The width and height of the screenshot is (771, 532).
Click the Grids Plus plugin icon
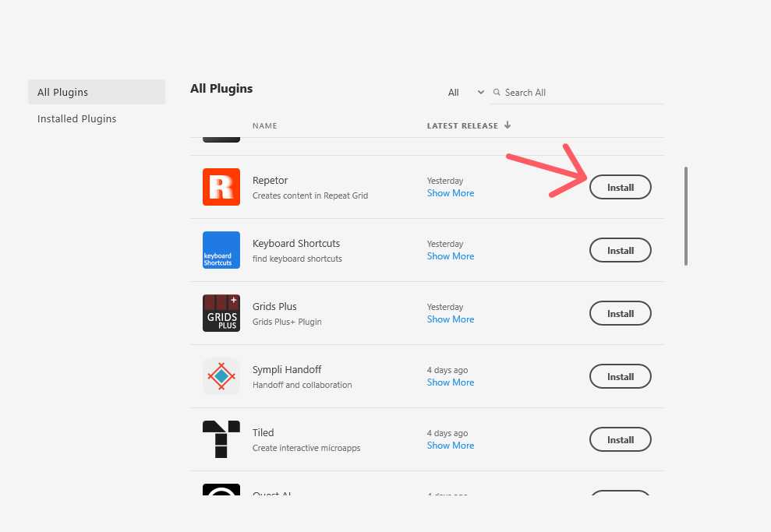[x=221, y=313]
